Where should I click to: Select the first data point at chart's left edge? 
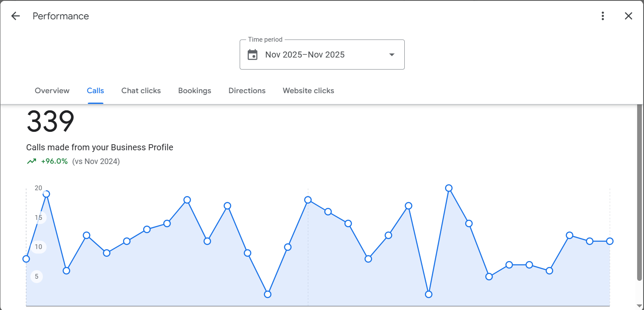pyautogui.click(x=26, y=259)
